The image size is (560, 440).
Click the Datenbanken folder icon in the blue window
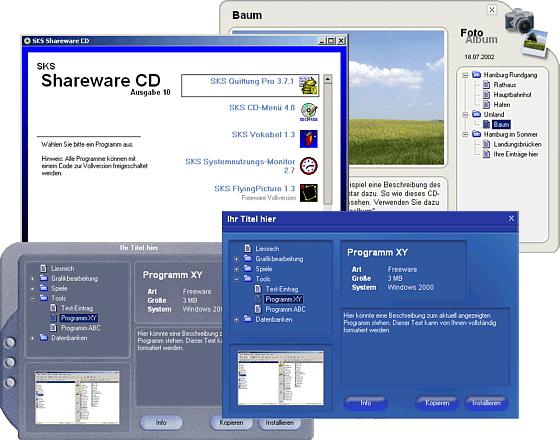pyautogui.click(x=248, y=319)
